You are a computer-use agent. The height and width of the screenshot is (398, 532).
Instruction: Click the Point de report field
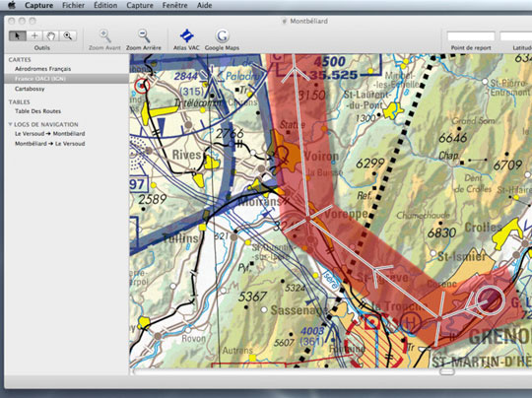click(x=471, y=36)
